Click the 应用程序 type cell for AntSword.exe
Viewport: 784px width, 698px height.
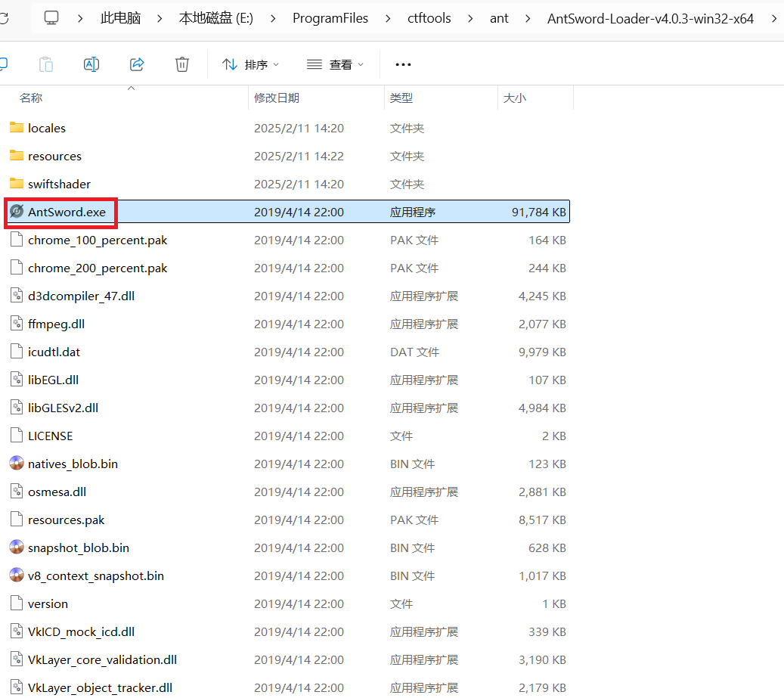click(x=413, y=212)
